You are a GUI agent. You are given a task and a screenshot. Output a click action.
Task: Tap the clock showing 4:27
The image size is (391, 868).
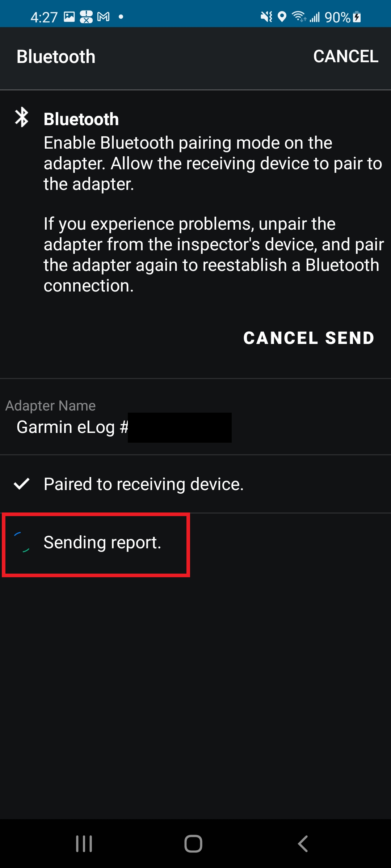point(44,17)
